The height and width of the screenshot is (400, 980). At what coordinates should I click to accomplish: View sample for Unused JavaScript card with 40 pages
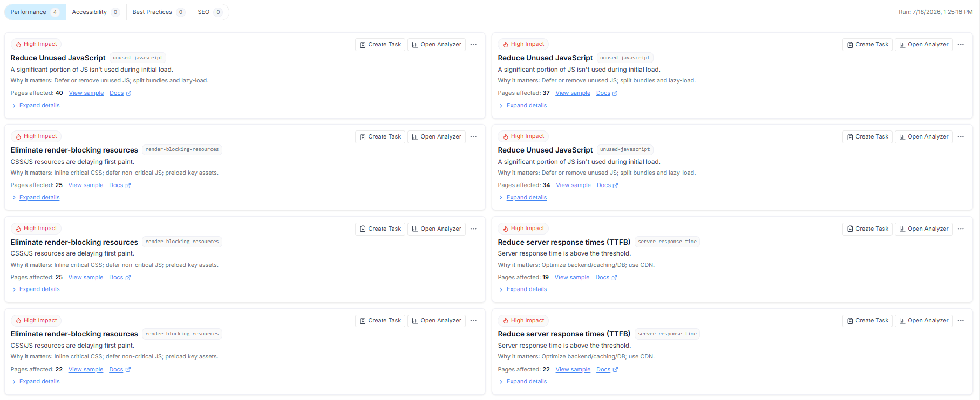pyautogui.click(x=86, y=93)
